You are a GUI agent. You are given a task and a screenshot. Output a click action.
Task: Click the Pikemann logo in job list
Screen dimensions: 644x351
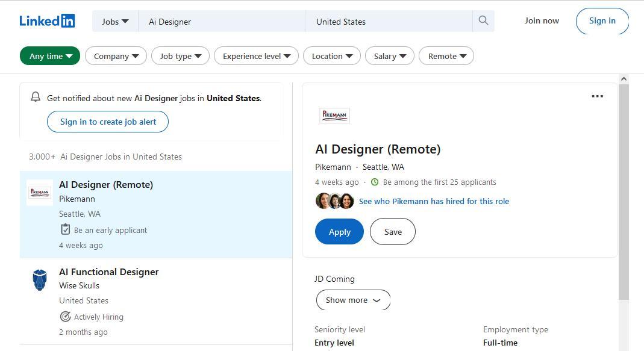click(x=39, y=192)
